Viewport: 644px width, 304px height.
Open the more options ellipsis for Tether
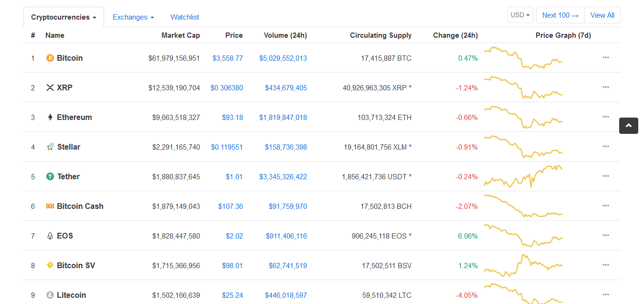click(x=606, y=176)
